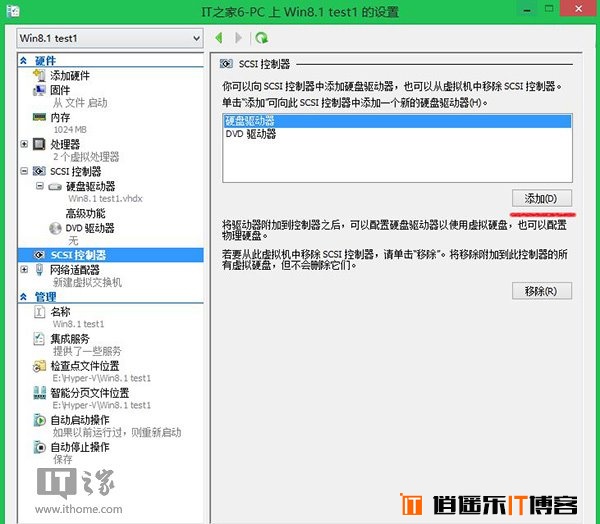Select 添加硬件 in the hardware tree
This screenshot has height=524, width=600.
pos(70,75)
